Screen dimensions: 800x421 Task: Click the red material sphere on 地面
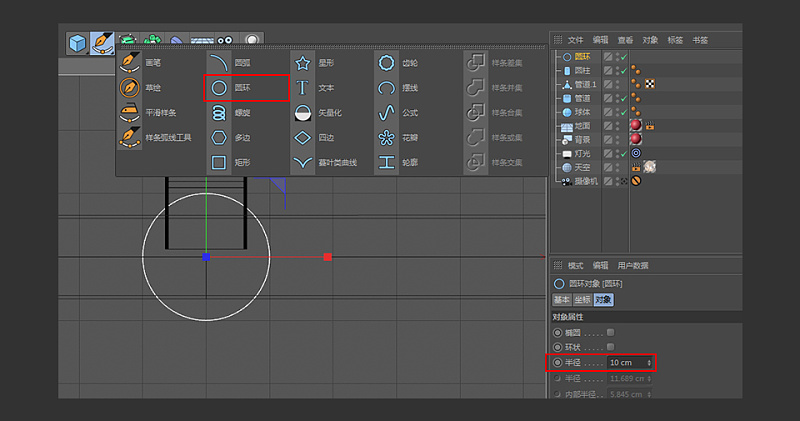pyautogui.click(x=635, y=125)
